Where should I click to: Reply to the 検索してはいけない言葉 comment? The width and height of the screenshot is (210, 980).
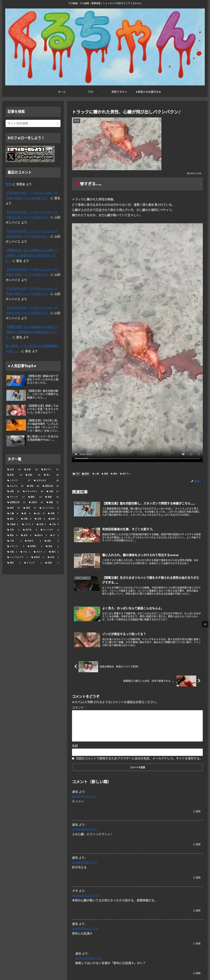pyautogui.click(x=197, y=973)
